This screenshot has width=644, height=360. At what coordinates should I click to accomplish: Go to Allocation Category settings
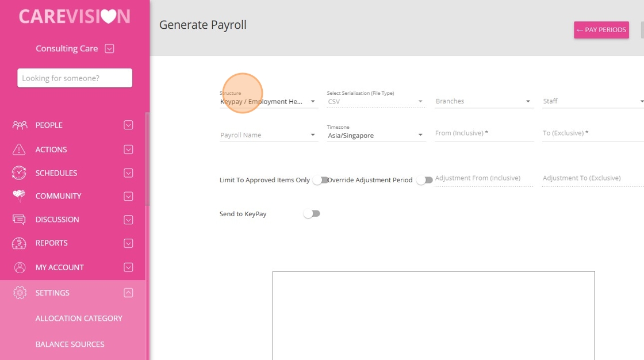tap(79, 319)
